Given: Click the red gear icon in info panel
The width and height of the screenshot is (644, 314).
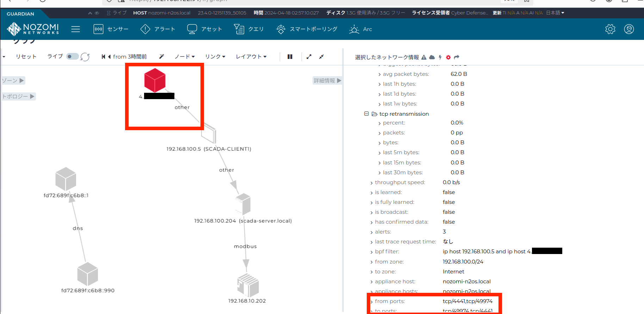Looking at the screenshot, I should [448, 57].
